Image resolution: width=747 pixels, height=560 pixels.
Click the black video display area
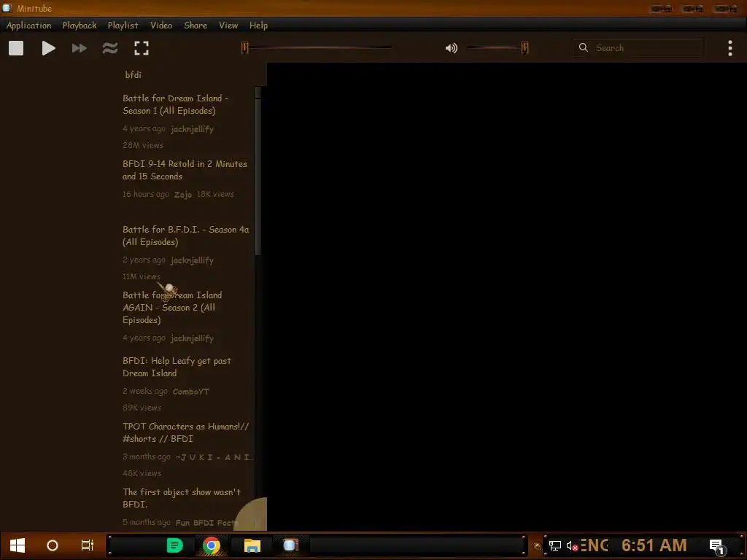click(x=506, y=296)
